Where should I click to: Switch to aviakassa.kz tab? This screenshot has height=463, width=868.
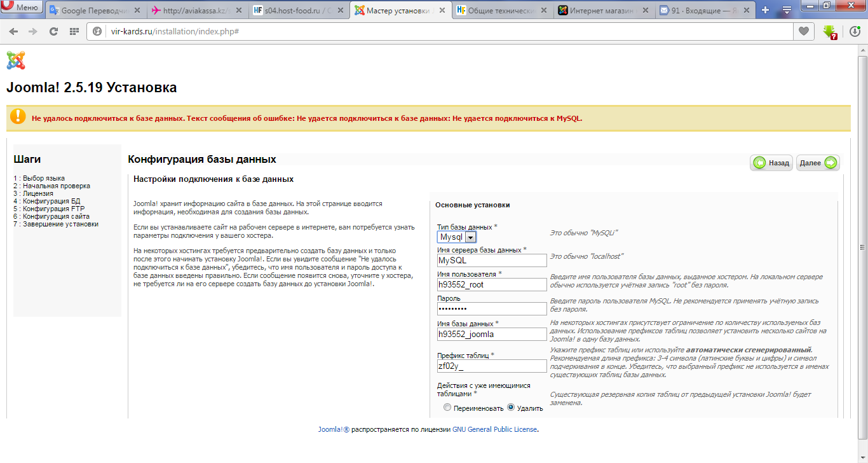click(x=197, y=10)
